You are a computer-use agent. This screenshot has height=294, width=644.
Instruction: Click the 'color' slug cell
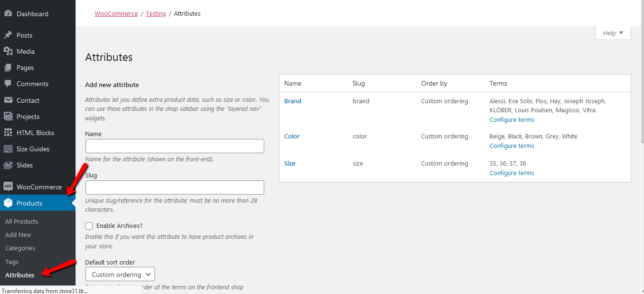(360, 136)
